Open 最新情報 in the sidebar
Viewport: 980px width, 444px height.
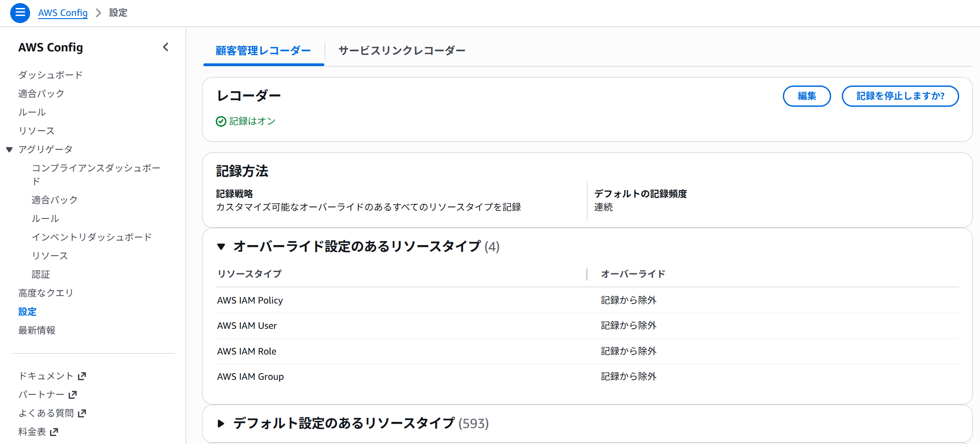[x=37, y=330]
